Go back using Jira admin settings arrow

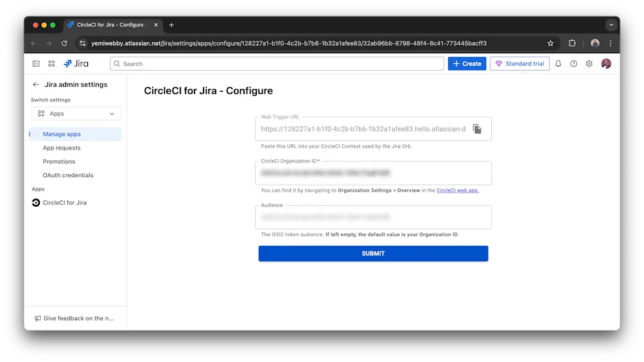[36, 85]
